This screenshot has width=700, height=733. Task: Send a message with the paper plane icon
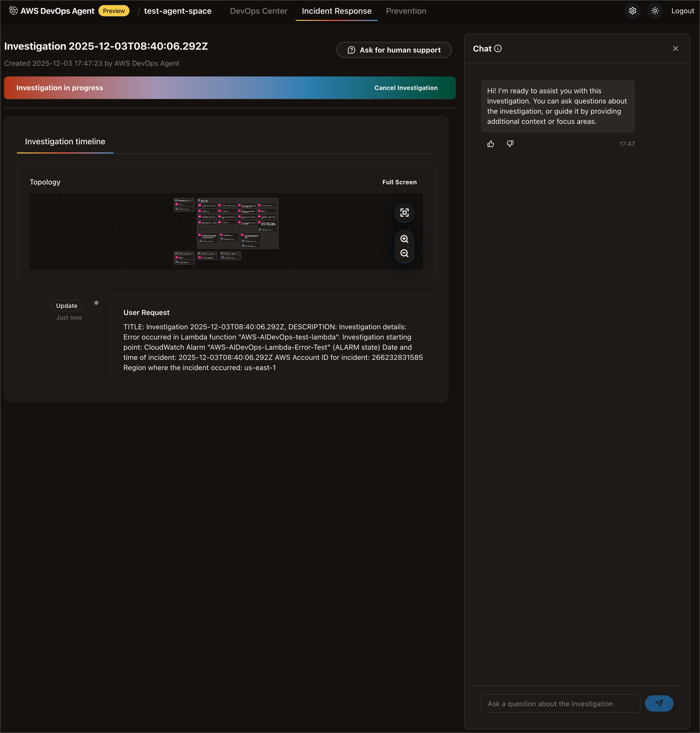659,703
